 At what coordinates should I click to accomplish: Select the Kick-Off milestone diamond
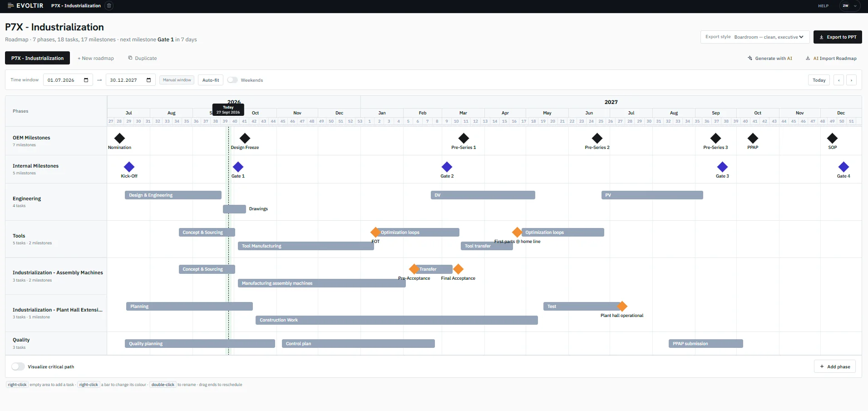tap(129, 167)
